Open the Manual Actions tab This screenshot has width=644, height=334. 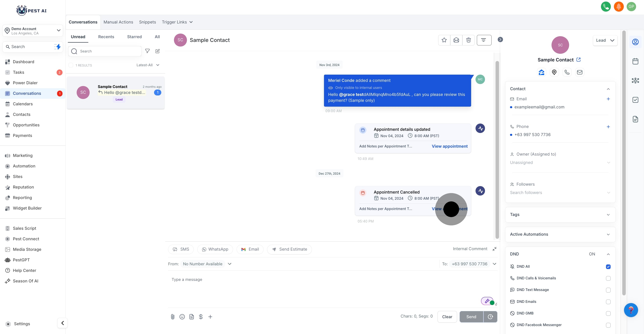tap(118, 22)
